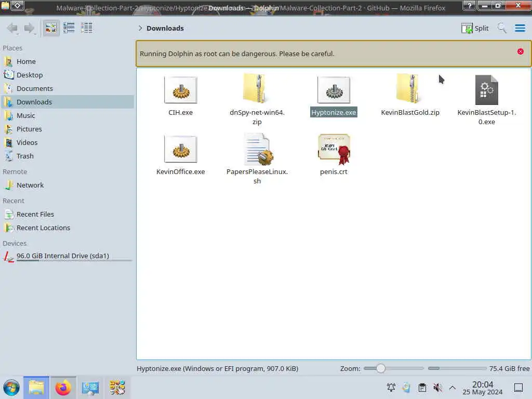The height and width of the screenshot is (399, 532).
Task: Select the KevinBlastGold.zip archive icon
Action: pos(410,89)
